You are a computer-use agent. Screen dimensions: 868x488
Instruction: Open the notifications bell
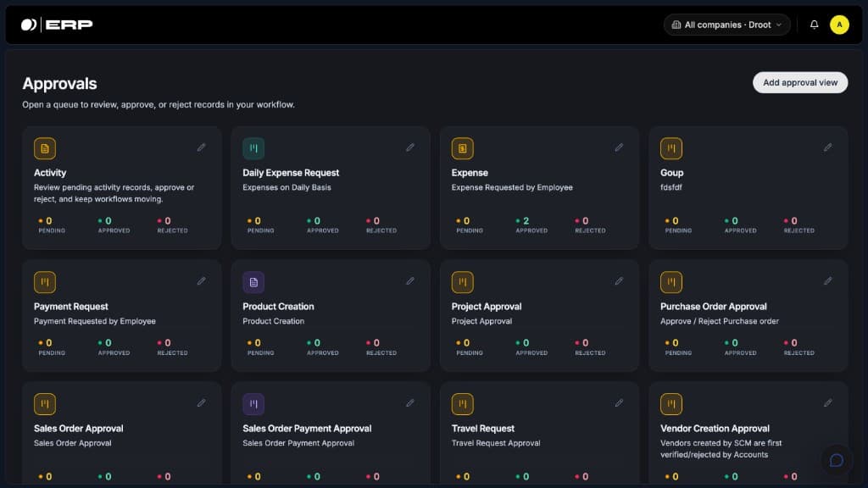point(815,25)
